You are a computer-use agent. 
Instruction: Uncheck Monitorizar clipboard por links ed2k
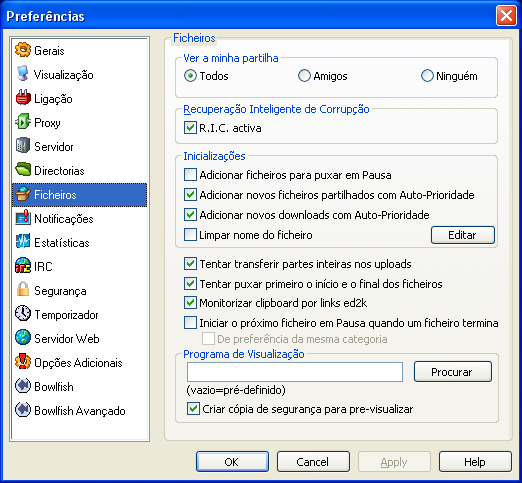click(x=190, y=303)
